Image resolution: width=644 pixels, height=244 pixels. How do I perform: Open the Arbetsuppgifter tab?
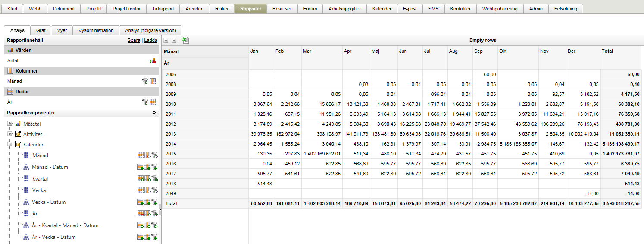344,9
